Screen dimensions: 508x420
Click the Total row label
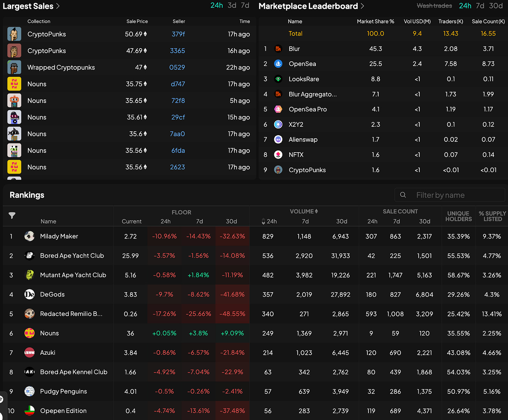click(296, 34)
